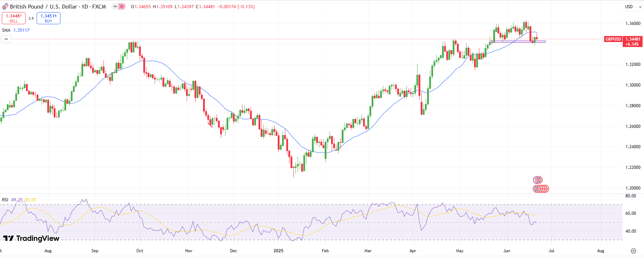Click the Mar label on time axis

[x=368, y=251]
